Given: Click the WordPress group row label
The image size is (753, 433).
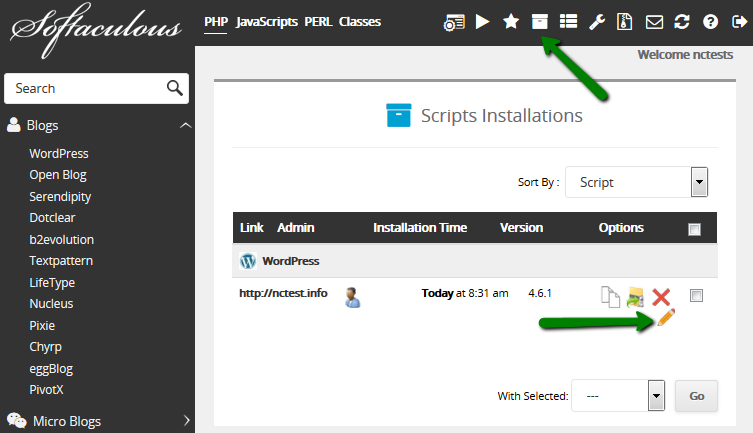Looking at the screenshot, I should (x=291, y=261).
